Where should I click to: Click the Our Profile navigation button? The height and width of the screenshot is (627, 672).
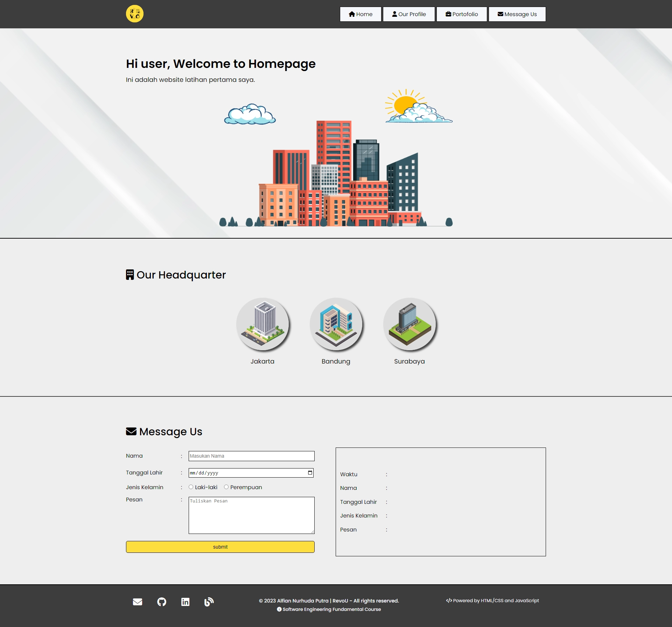pos(409,14)
